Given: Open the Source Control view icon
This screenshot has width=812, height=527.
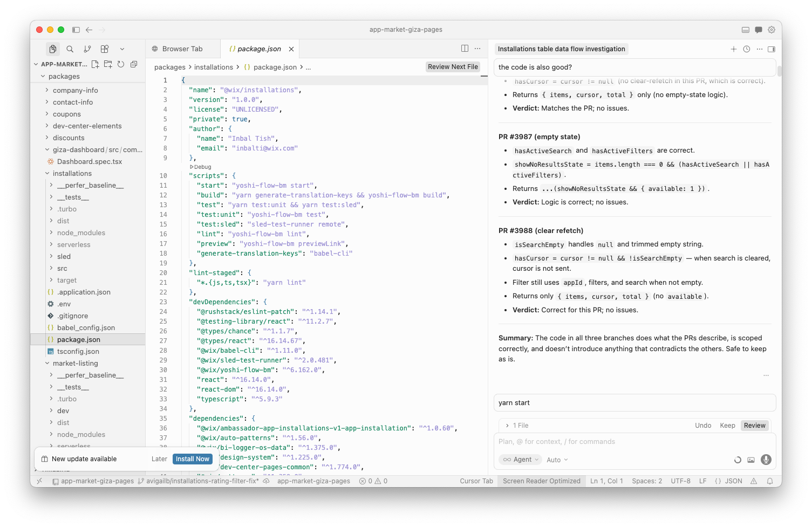Looking at the screenshot, I should tap(87, 49).
